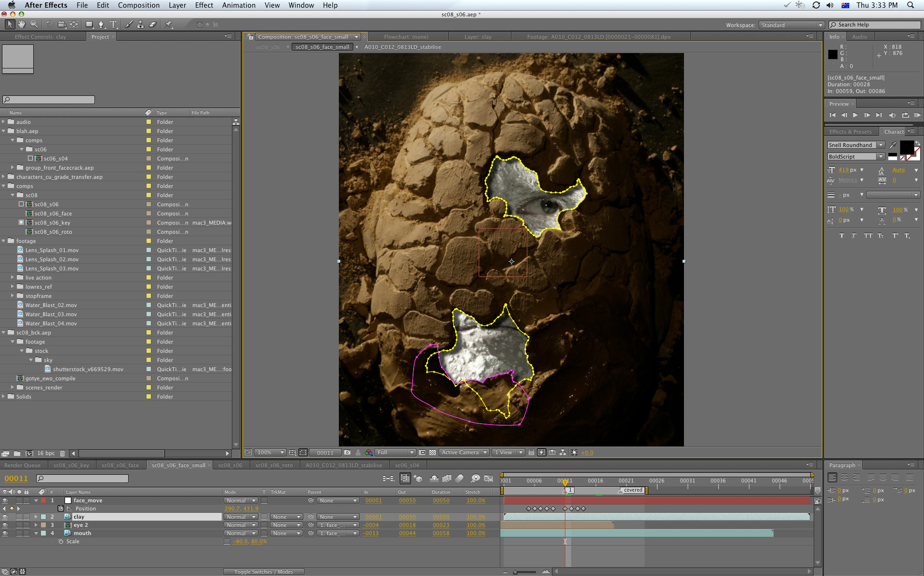Select the Hand tool

click(x=22, y=24)
